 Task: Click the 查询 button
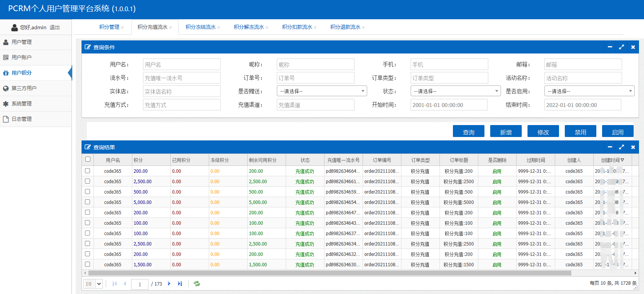point(468,132)
